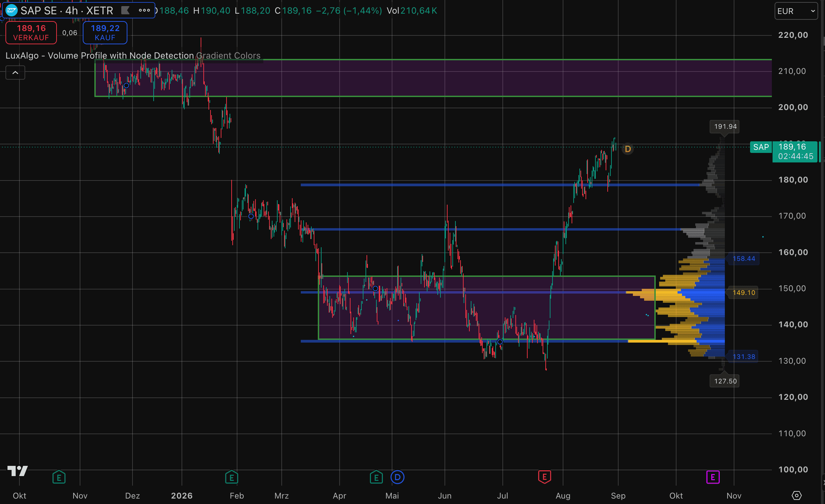Collapse the indicator legend with the chevron
Viewport: 825px width, 504px height.
click(15, 73)
